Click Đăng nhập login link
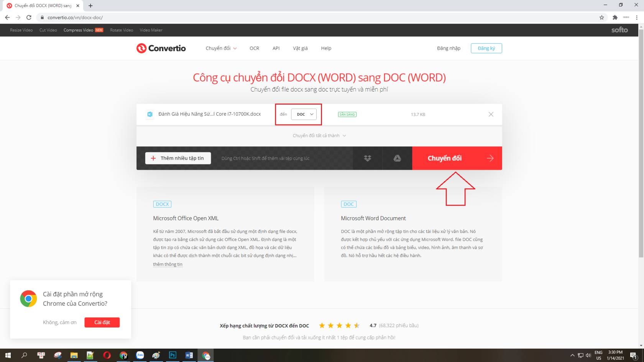 pyautogui.click(x=449, y=48)
